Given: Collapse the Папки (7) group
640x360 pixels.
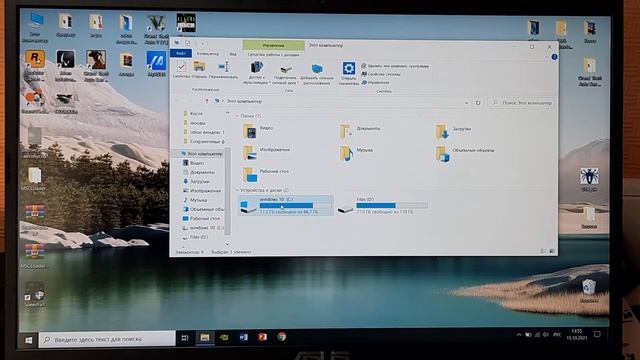Looking at the screenshot, I should coord(237,116).
